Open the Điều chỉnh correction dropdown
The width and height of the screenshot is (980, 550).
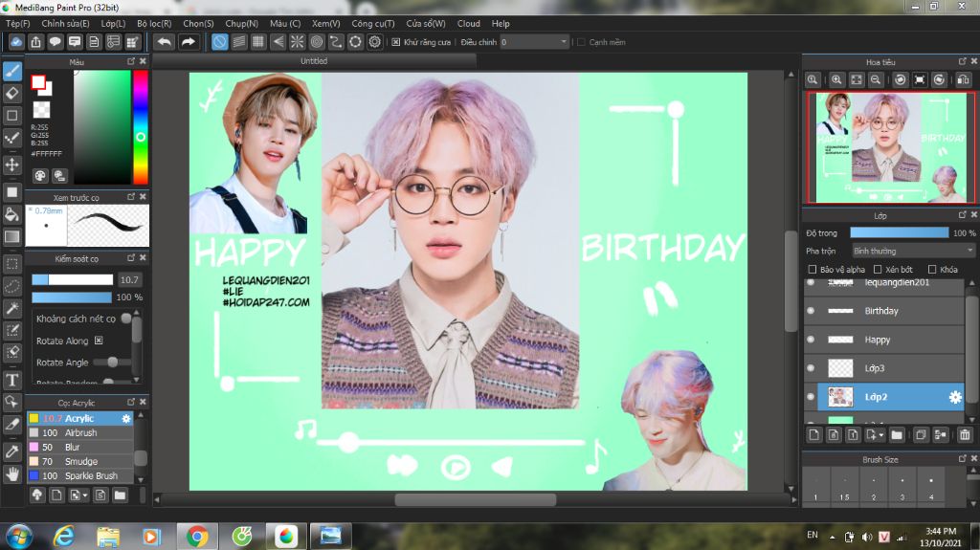[x=534, y=42]
